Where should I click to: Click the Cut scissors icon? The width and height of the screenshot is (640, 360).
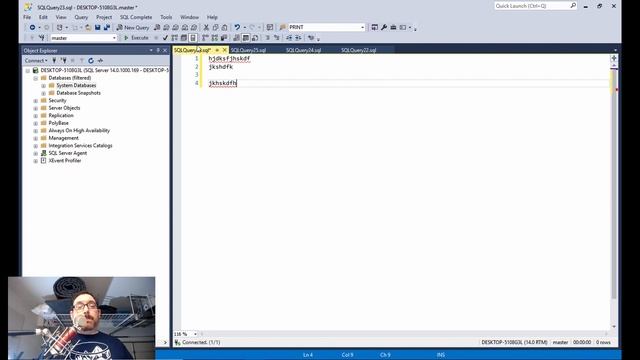pyautogui.click(x=206, y=27)
